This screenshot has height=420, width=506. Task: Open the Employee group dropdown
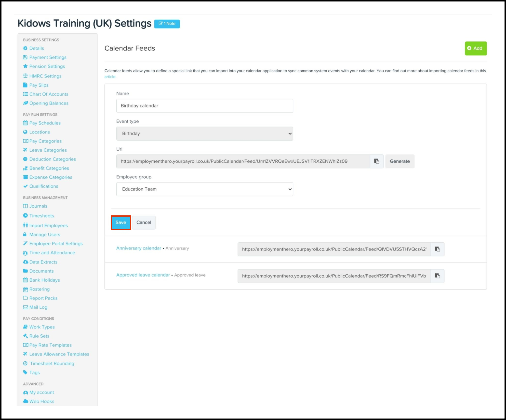click(204, 189)
